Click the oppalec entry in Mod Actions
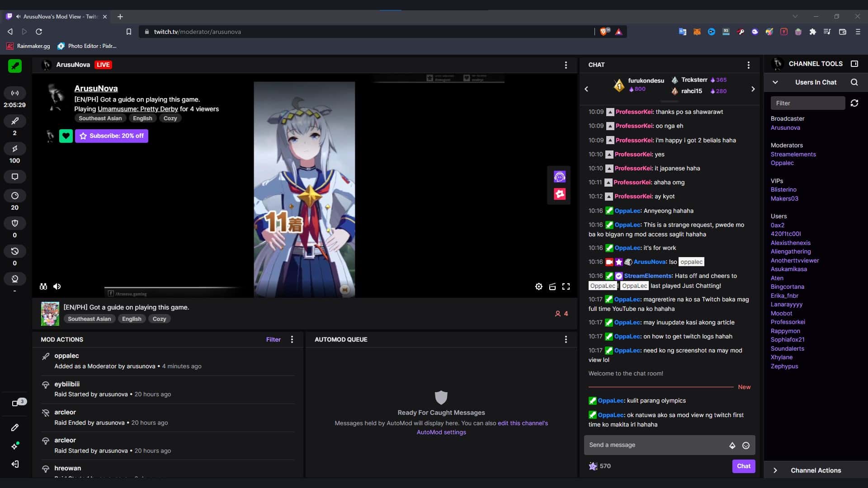 [x=167, y=361]
